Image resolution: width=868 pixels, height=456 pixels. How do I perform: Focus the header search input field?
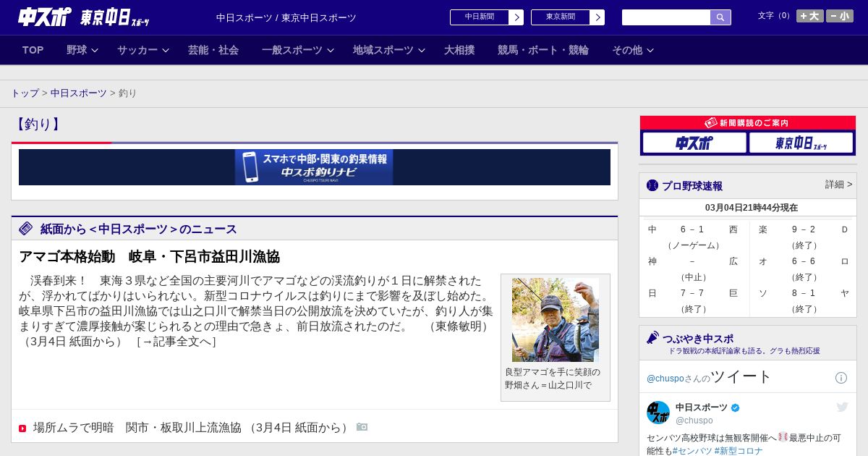(666, 17)
